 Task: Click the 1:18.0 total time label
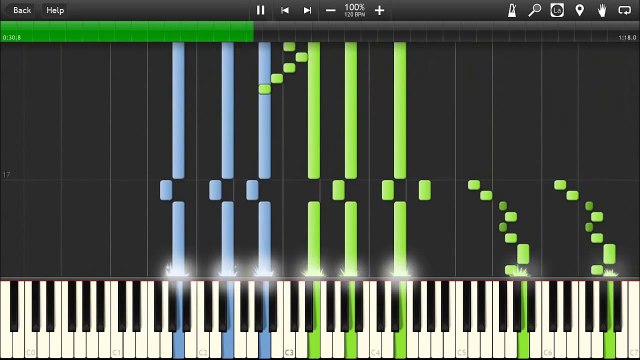[x=627, y=38]
